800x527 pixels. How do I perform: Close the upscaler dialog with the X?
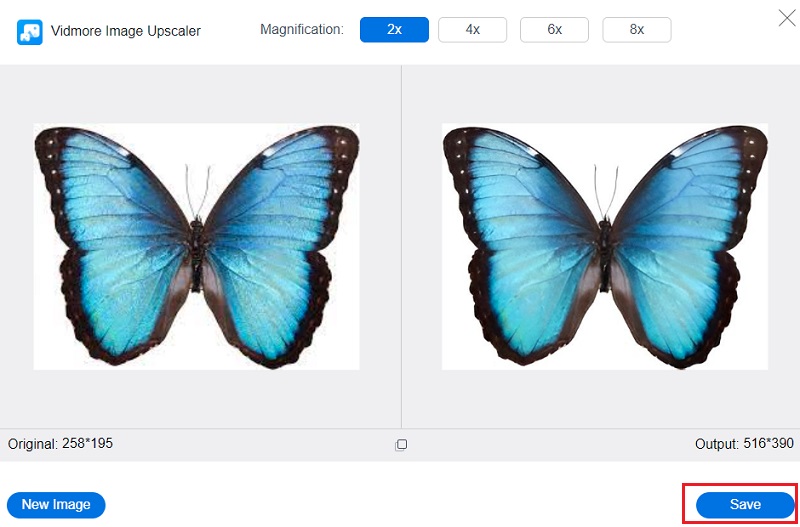click(x=785, y=17)
